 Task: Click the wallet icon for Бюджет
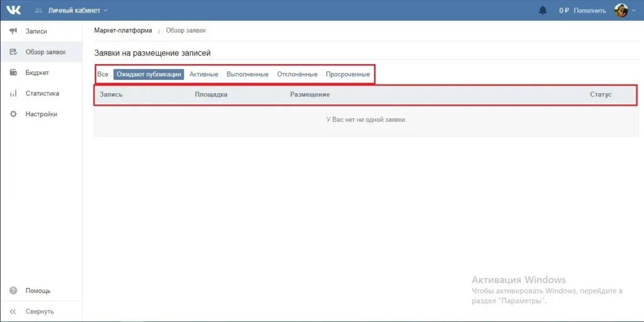(x=13, y=73)
